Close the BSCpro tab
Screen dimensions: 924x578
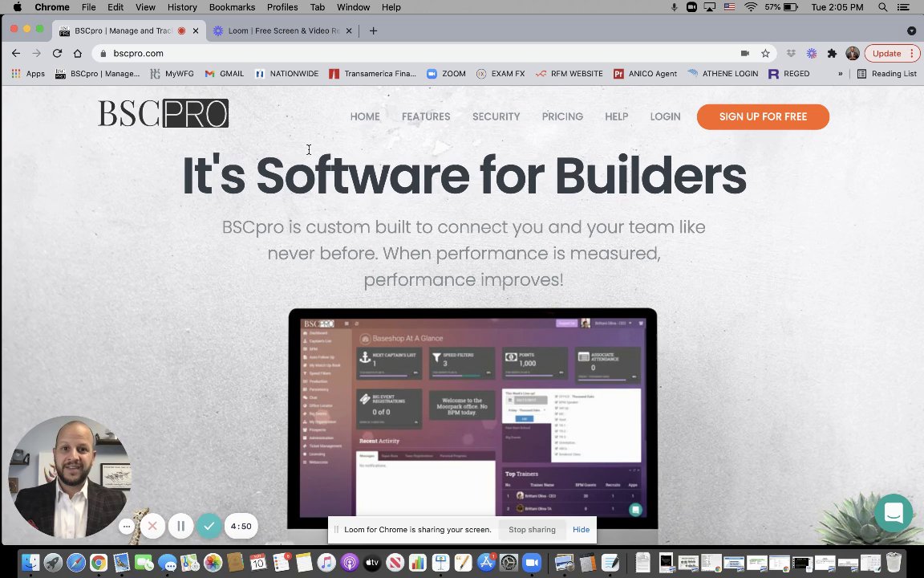tap(196, 31)
